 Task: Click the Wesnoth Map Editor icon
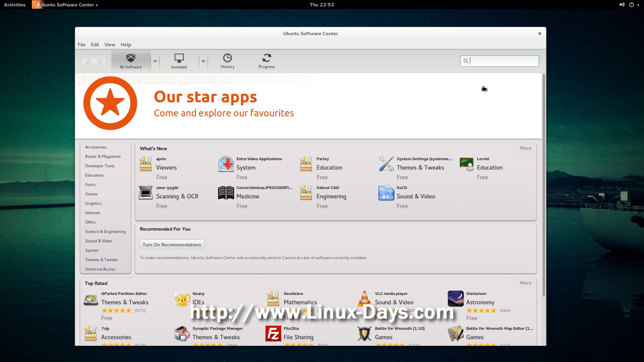coord(455,334)
